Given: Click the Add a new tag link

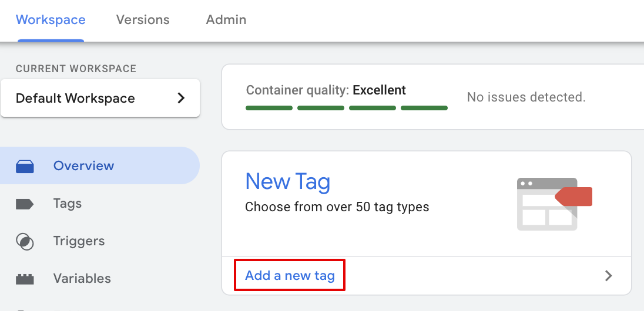Looking at the screenshot, I should [290, 276].
